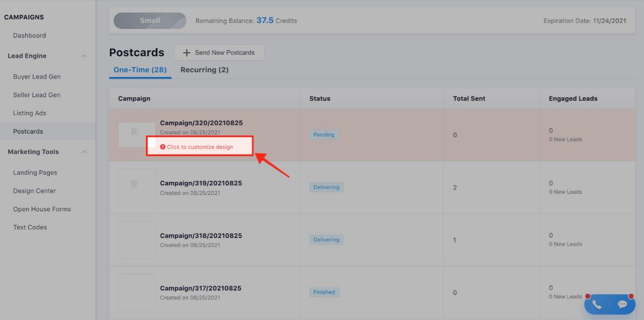The height and width of the screenshot is (320, 644).
Task: Click the plus icon on Send New Postcards
Action: (187, 53)
